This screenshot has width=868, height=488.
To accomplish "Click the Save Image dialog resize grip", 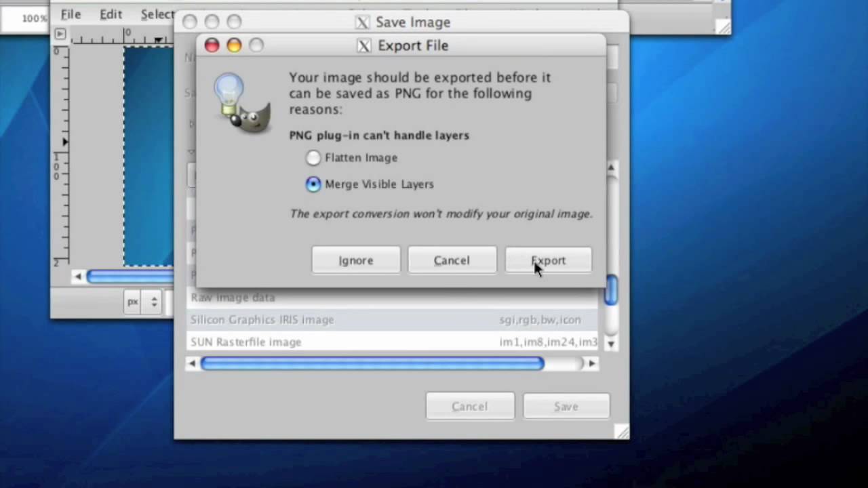I will coord(622,432).
